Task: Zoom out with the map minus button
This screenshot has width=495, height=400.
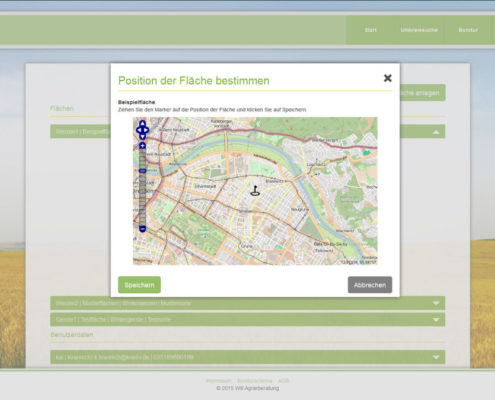Action: click(x=142, y=229)
